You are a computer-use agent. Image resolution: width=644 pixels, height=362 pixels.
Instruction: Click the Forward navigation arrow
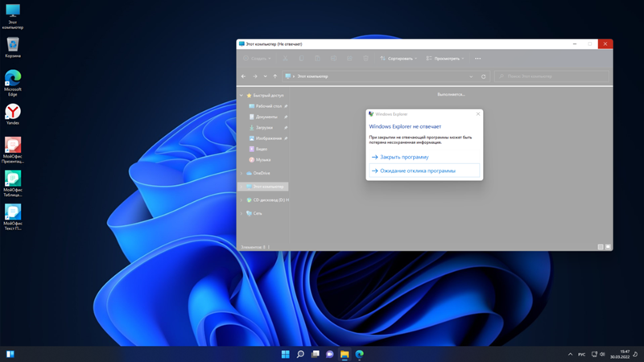click(255, 76)
